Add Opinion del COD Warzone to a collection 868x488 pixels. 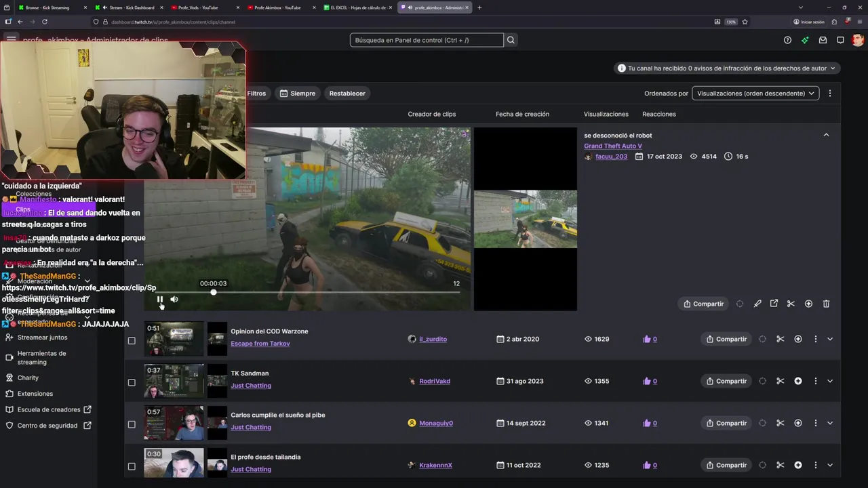797,339
